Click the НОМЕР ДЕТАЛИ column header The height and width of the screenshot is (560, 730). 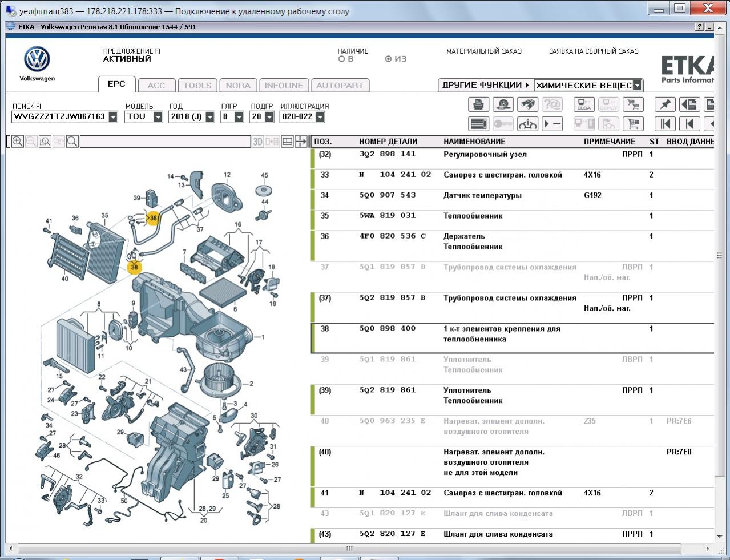pos(388,142)
